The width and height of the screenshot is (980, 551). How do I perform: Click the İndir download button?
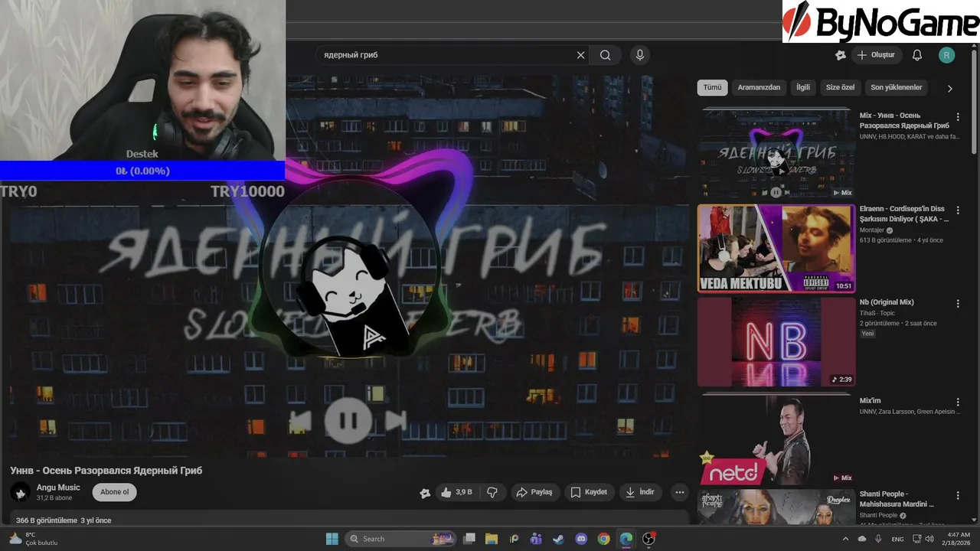[x=640, y=492]
